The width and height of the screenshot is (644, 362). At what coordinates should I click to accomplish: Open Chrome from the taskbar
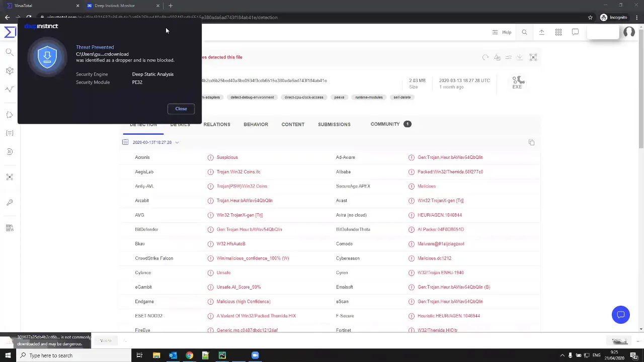[189, 355]
